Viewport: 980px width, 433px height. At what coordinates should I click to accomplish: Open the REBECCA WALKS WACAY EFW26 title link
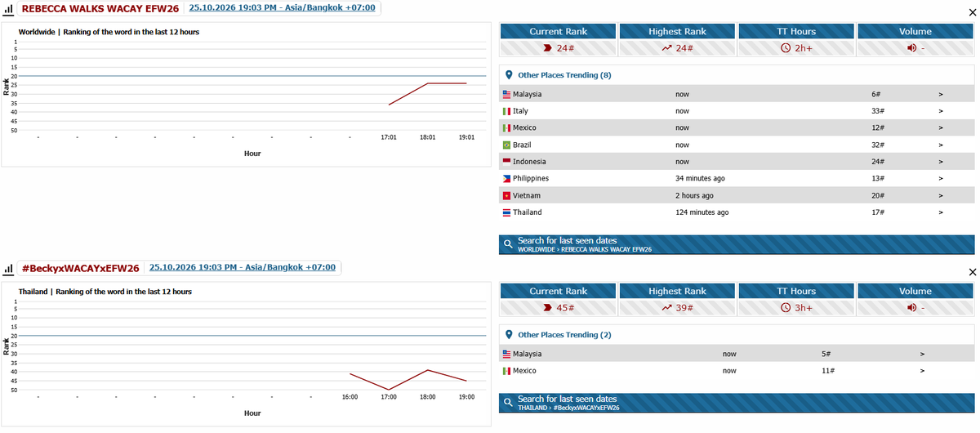pyautogui.click(x=101, y=8)
